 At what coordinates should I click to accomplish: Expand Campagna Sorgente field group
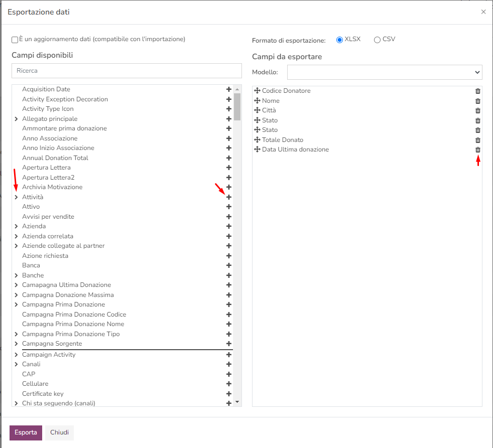click(x=17, y=344)
